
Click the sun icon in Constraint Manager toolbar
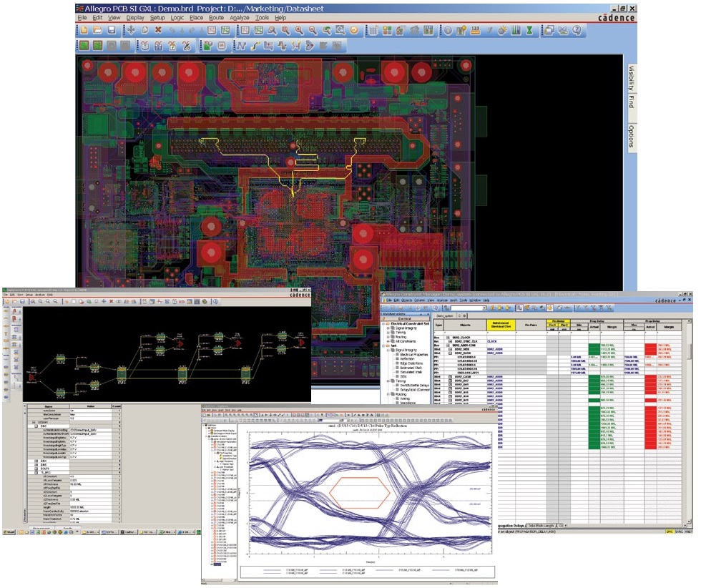click(549, 308)
